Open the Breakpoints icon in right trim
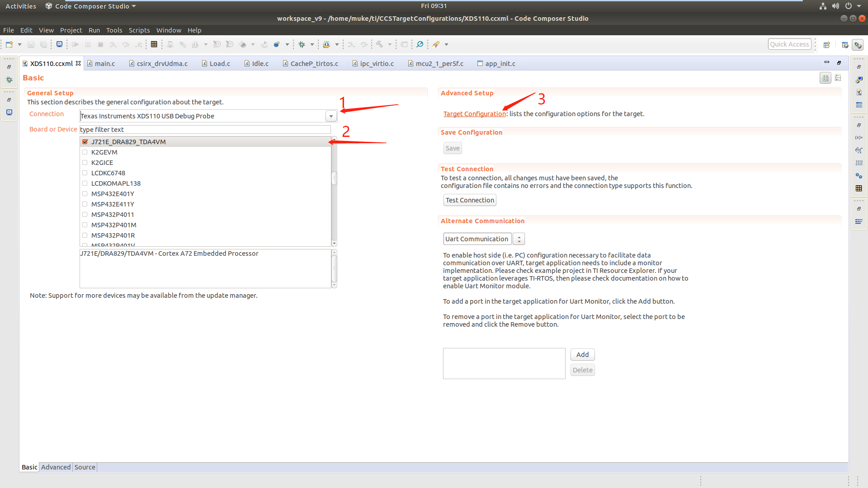Viewport: 868px width, 488px height. click(x=859, y=175)
